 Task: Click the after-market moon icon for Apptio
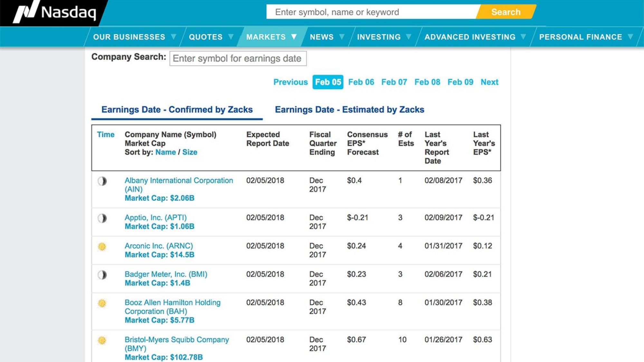(x=102, y=218)
